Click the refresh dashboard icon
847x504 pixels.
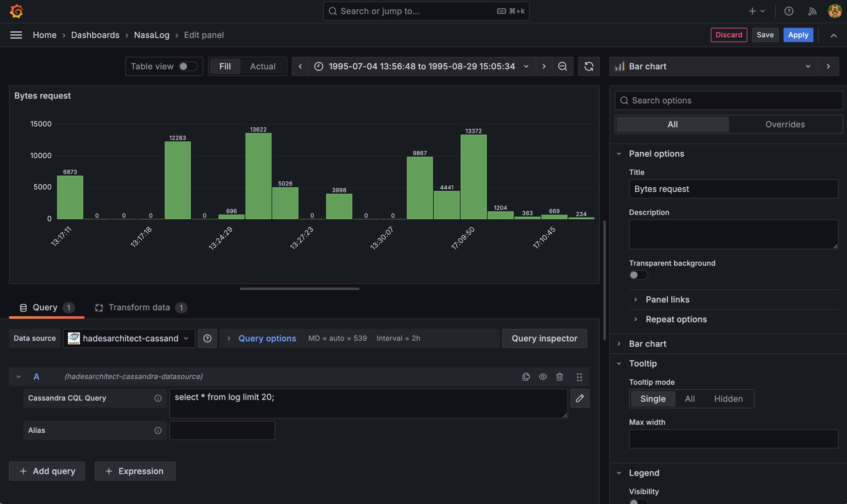pos(589,66)
